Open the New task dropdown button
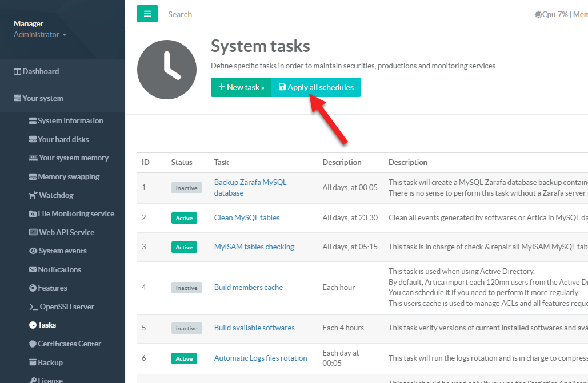This screenshot has width=588, height=383. tap(241, 87)
